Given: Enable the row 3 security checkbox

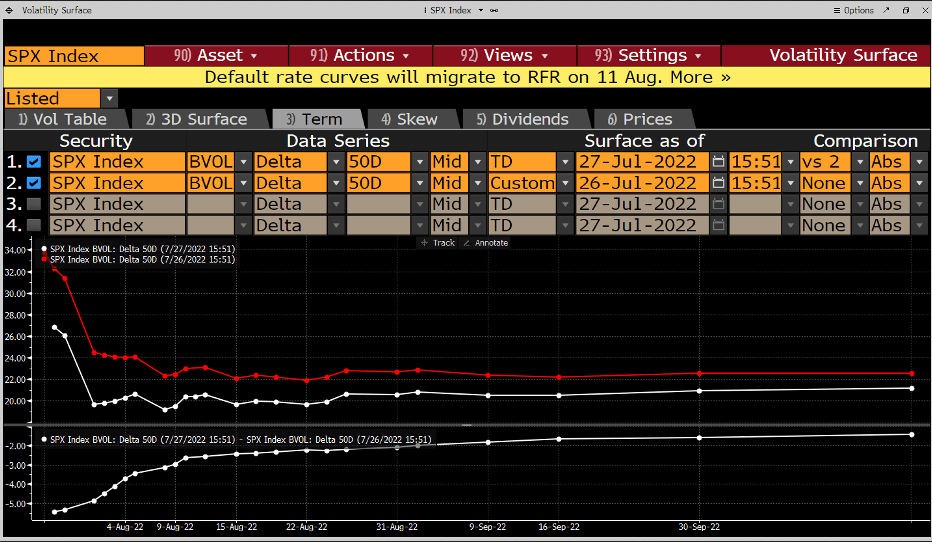Looking at the screenshot, I should click(x=34, y=204).
